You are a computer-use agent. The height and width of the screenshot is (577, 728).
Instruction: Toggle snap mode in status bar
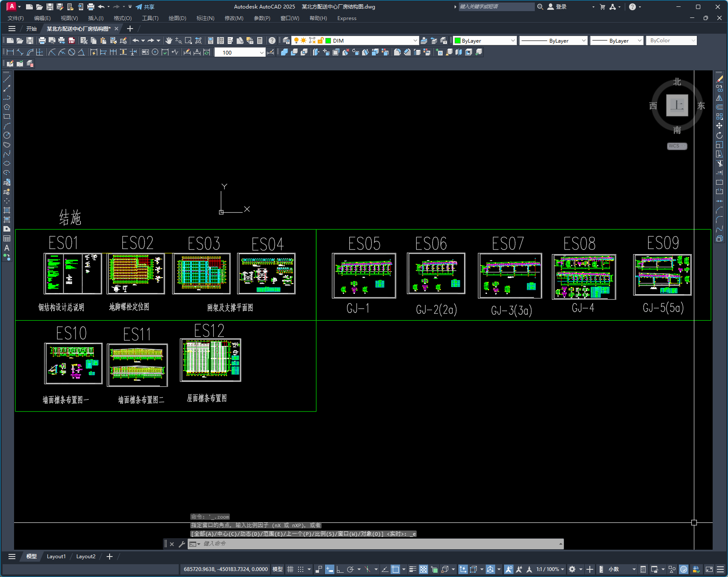(x=301, y=569)
